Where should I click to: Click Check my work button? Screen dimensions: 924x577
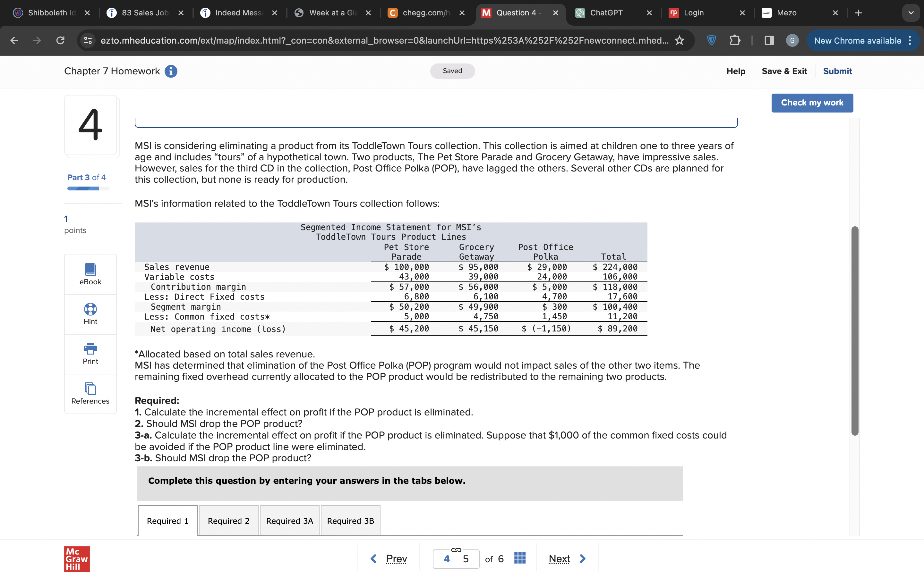(x=812, y=103)
